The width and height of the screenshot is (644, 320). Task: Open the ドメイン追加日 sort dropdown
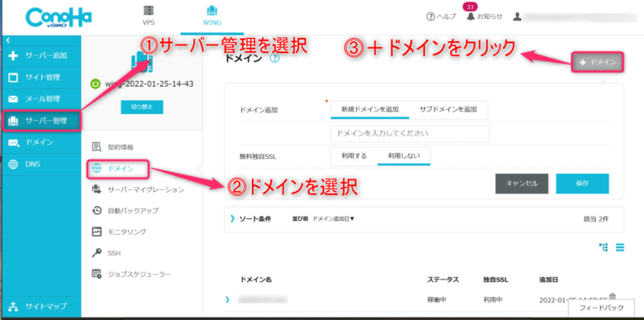click(334, 219)
